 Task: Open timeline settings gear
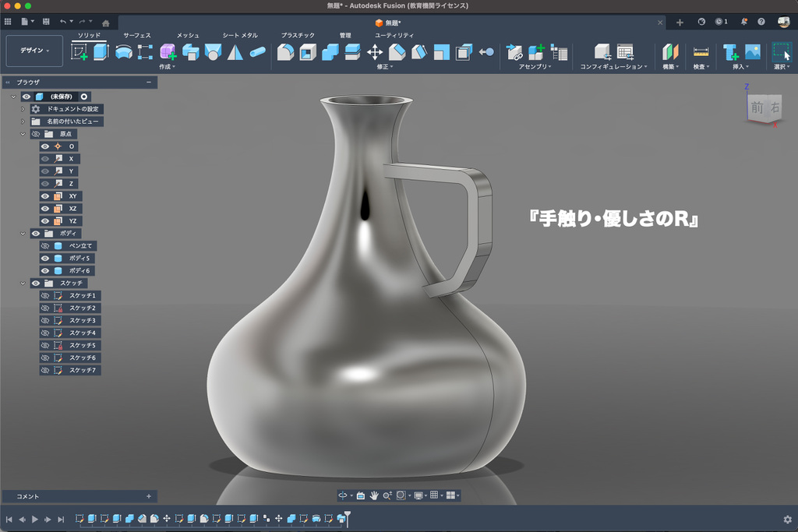[787, 520]
